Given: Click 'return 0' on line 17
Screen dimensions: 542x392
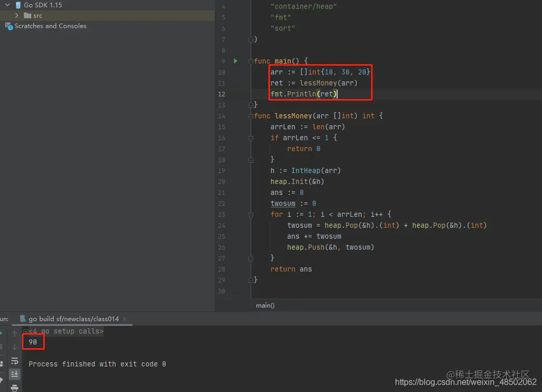Looking at the screenshot, I should [x=303, y=149].
